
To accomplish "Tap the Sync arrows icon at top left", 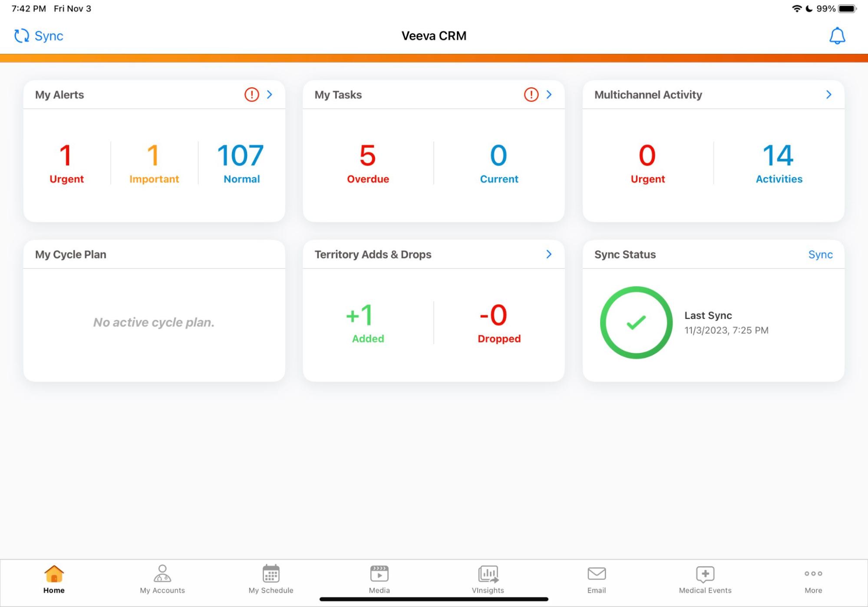I will [21, 36].
